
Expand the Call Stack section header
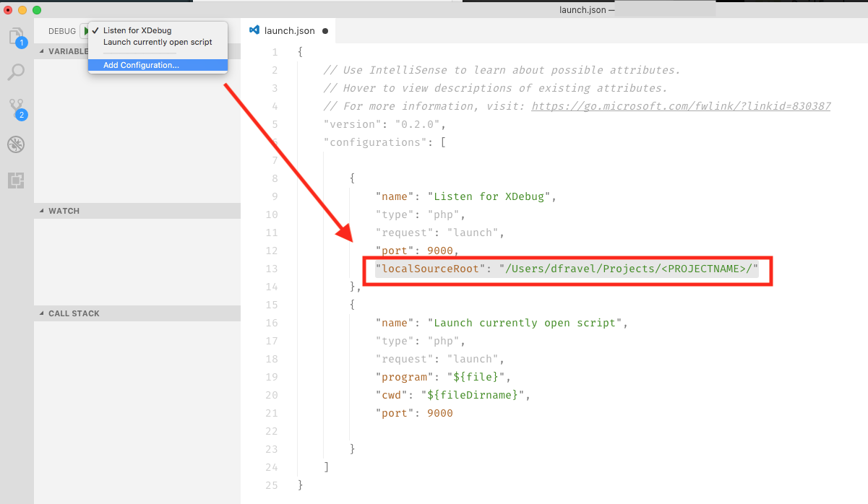click(x=74, y=313)
